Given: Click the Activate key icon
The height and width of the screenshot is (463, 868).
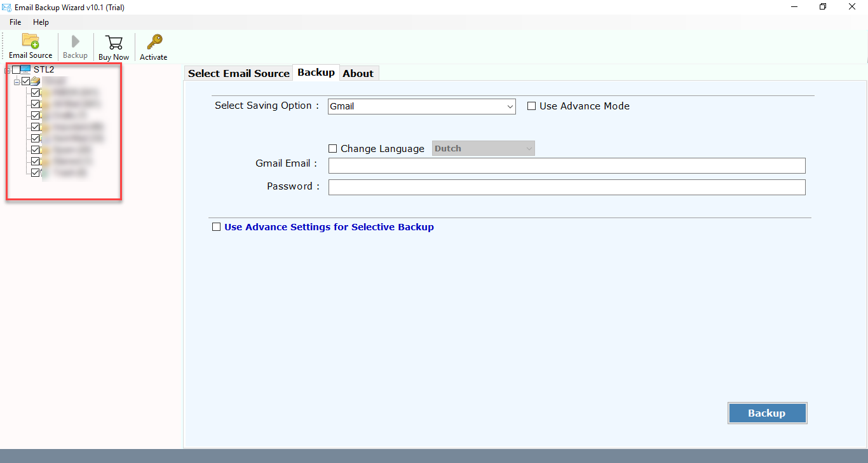Looking at the screenshot, I should (153, 46).
